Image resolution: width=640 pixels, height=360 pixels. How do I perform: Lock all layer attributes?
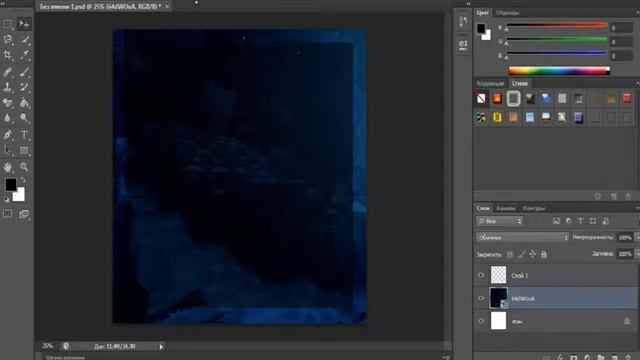tap(544, 254)
